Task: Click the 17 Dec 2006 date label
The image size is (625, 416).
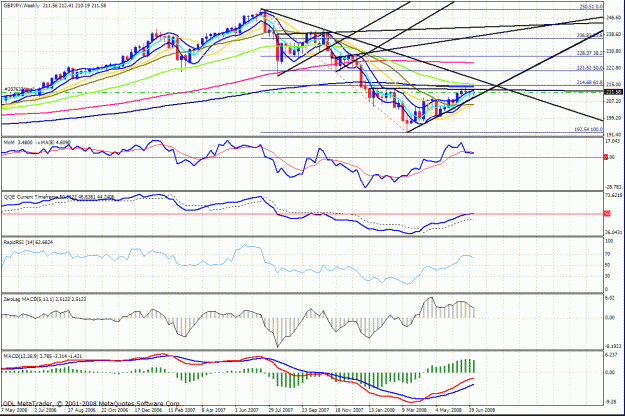Action: tap(148, 410)
